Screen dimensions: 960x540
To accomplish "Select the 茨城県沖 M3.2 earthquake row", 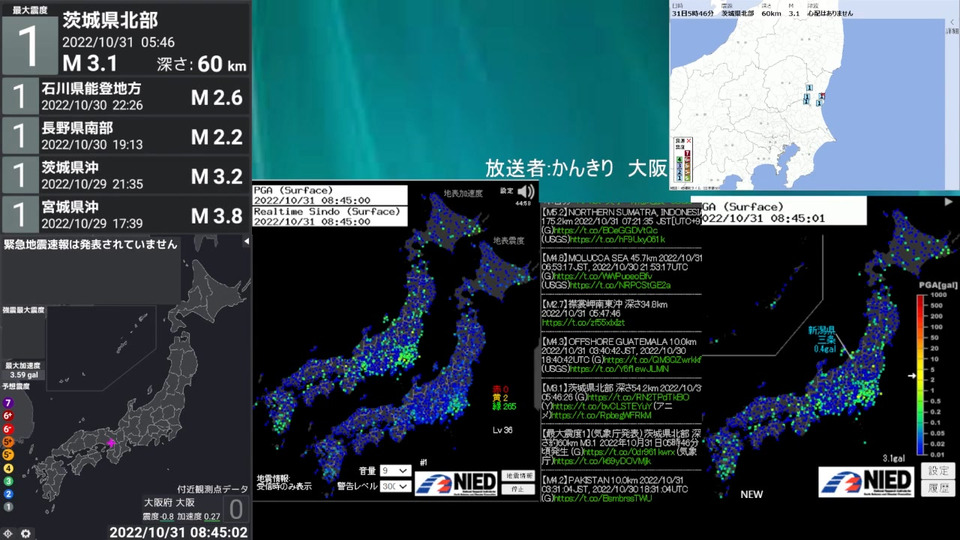I will pyautogui.click(x=126, y=175).
